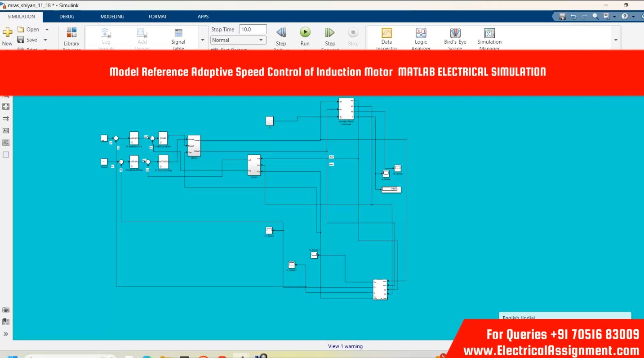Switch to the Modeling tab

coord(112,17)
